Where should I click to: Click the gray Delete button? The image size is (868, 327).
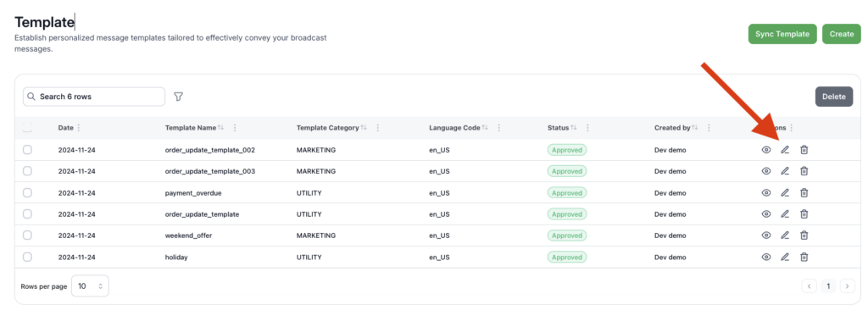834,97
